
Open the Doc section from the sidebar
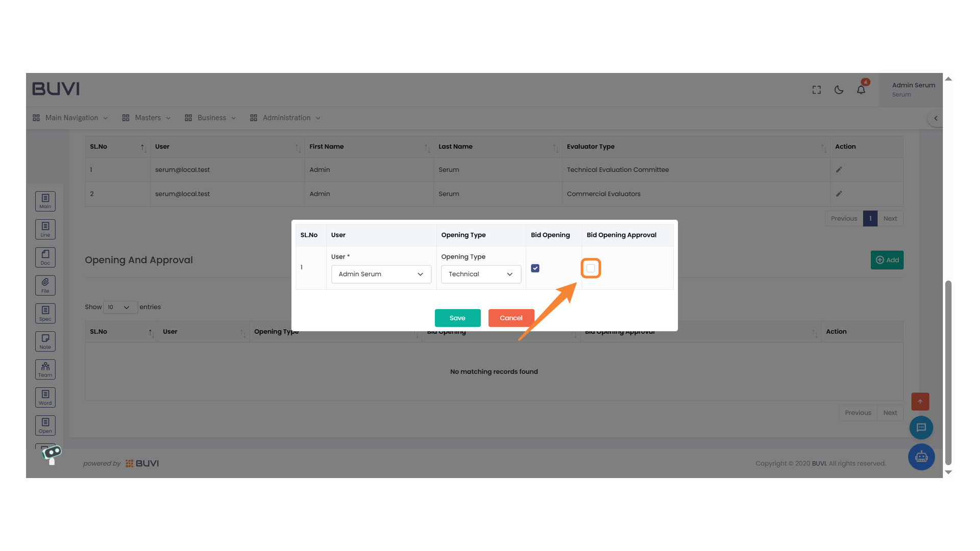(x=45, y=257)
